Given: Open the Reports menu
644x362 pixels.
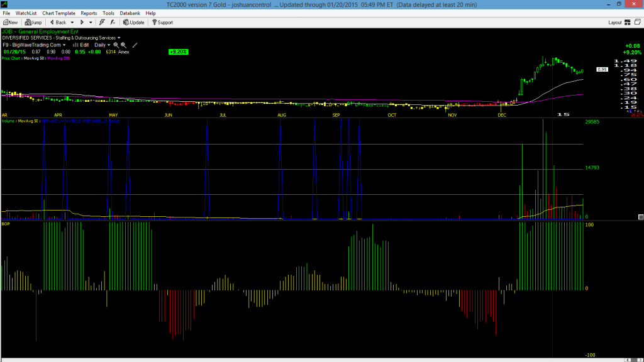Looking at the screenshot, I should click(x=89, y=13).
